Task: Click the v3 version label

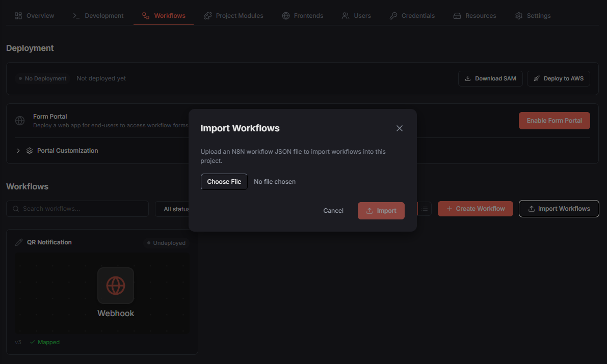Action: pyautogui.click(x=18, y=342)
